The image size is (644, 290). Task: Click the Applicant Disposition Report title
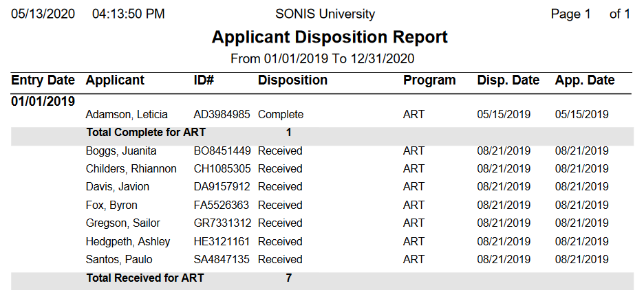point(330,37)
